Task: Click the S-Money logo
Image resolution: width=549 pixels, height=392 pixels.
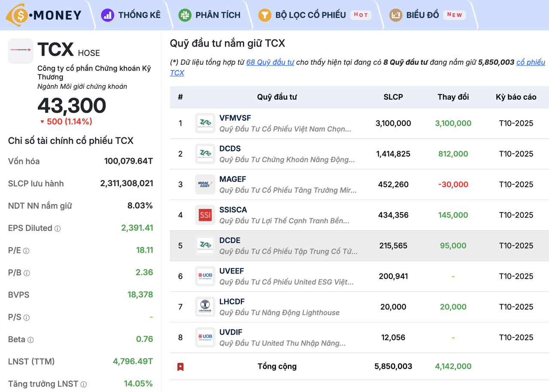Action: pos(43,15)
